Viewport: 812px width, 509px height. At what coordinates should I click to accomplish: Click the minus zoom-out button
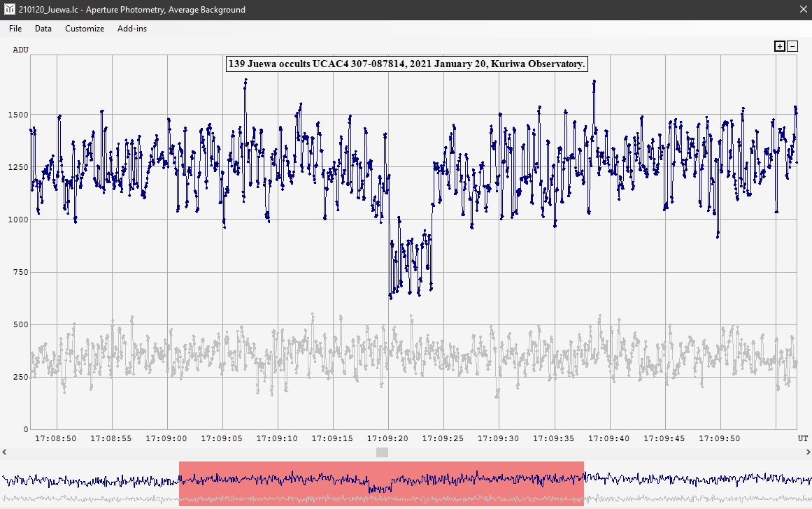[x=792, y=47]
